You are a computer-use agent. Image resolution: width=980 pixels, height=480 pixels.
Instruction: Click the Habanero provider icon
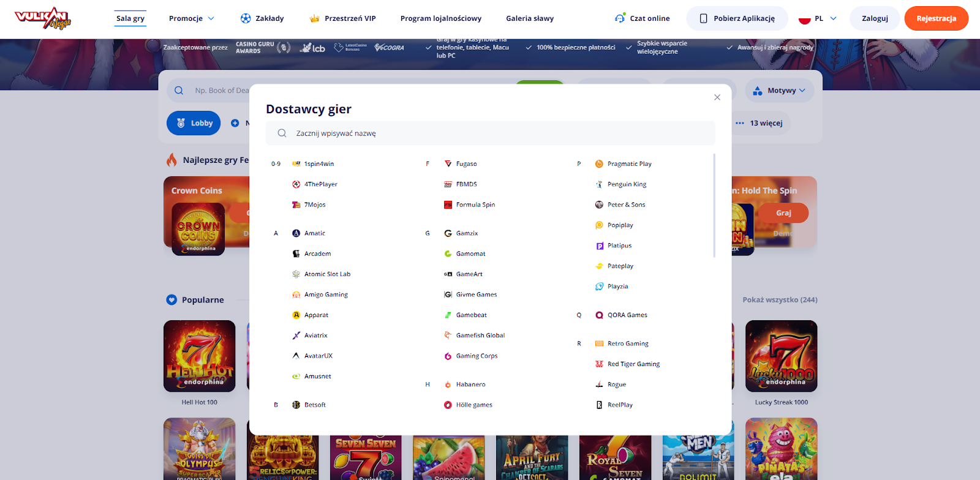pos(448,384)
